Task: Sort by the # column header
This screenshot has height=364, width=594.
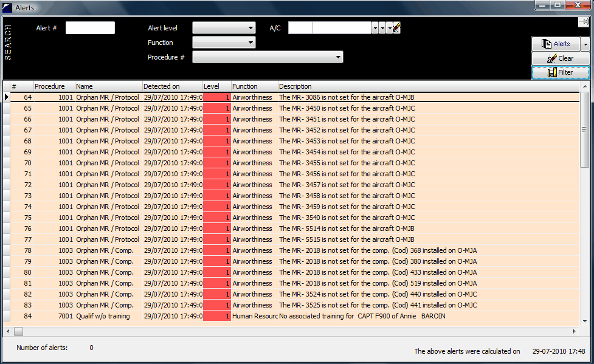Action: coord(22,86)
